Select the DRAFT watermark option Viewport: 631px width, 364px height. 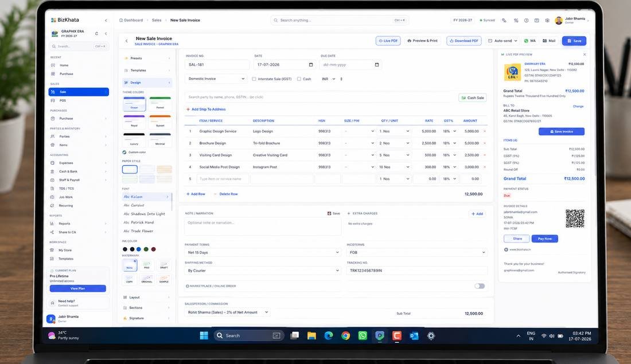pos(164,265)
